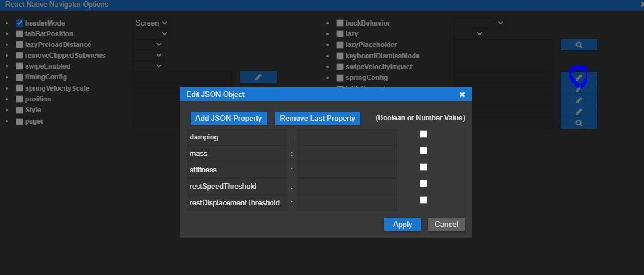The image size is (644, 275).
Task: Check the springVelocityScale checkbox
Action: tap(19, 88)
